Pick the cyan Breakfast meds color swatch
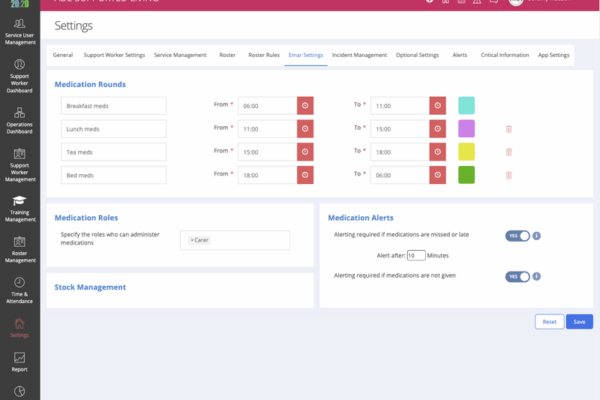The width and height of the screenshot is (600, 400). 466,105
